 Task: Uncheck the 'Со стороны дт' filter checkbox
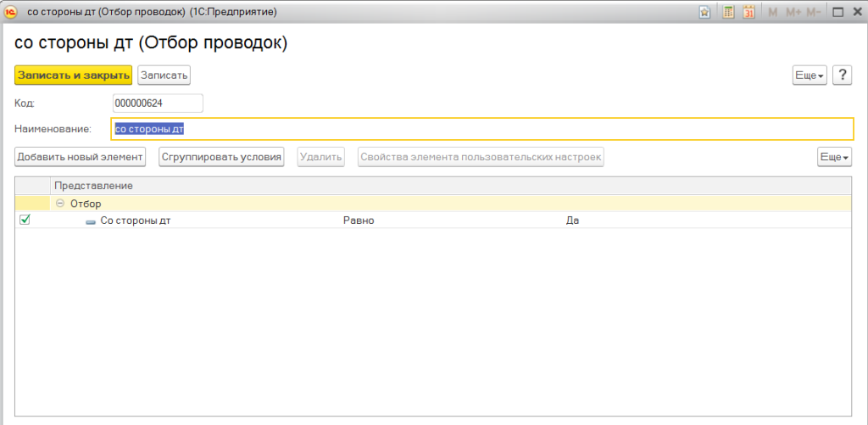(x=25, y=220)
